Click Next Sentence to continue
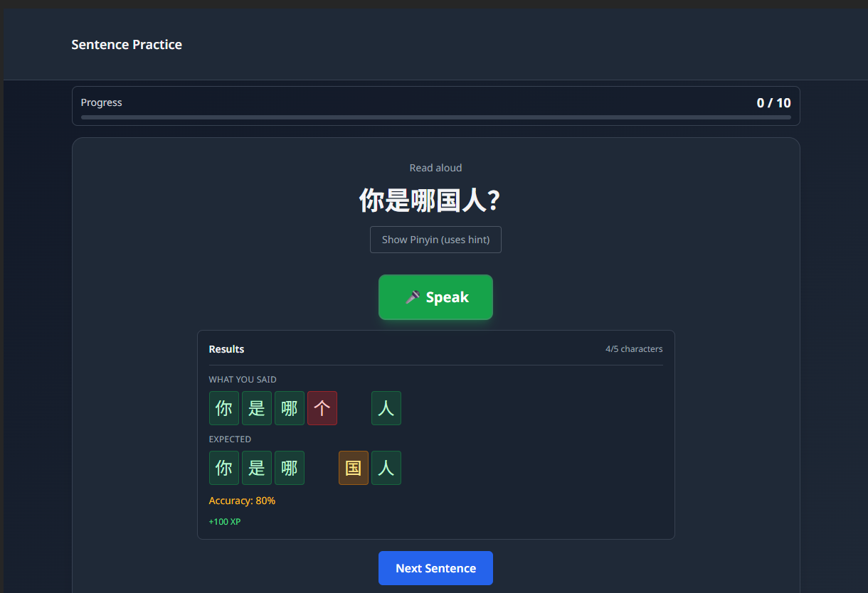The width and height of the screenshot is (868, 593). (435, 568)
